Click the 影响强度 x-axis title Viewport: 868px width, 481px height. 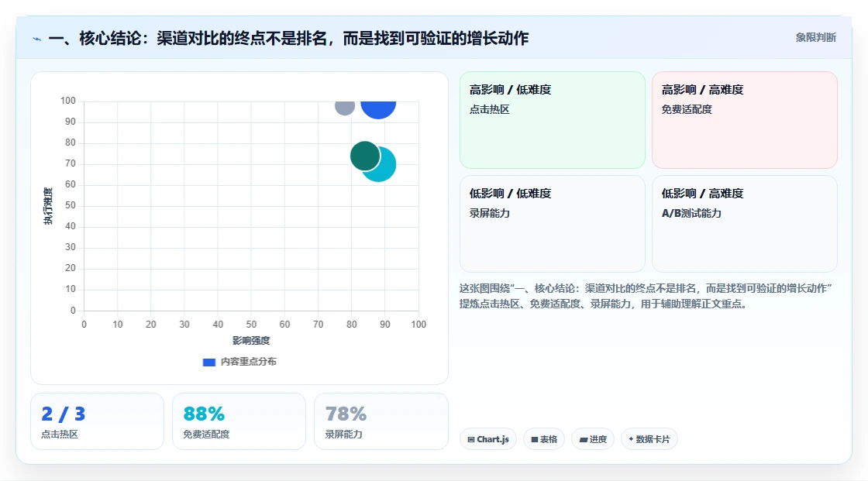251,340
